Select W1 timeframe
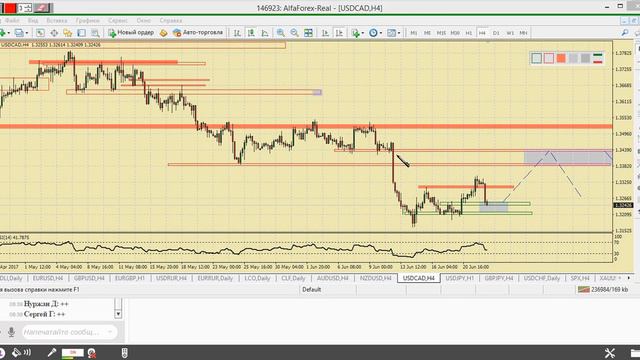Viewport: 640px width, 360px height. [510, 33]
